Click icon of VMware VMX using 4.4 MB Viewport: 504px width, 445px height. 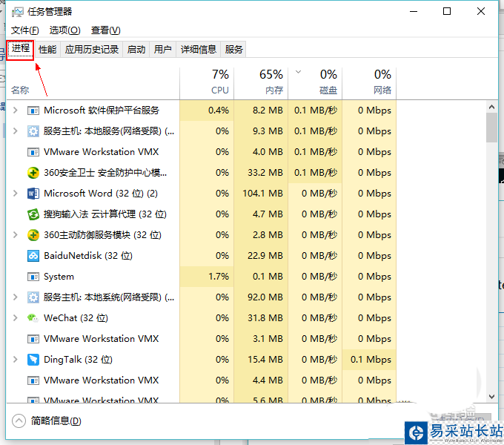pyautogui.click(x=33, y=380)
